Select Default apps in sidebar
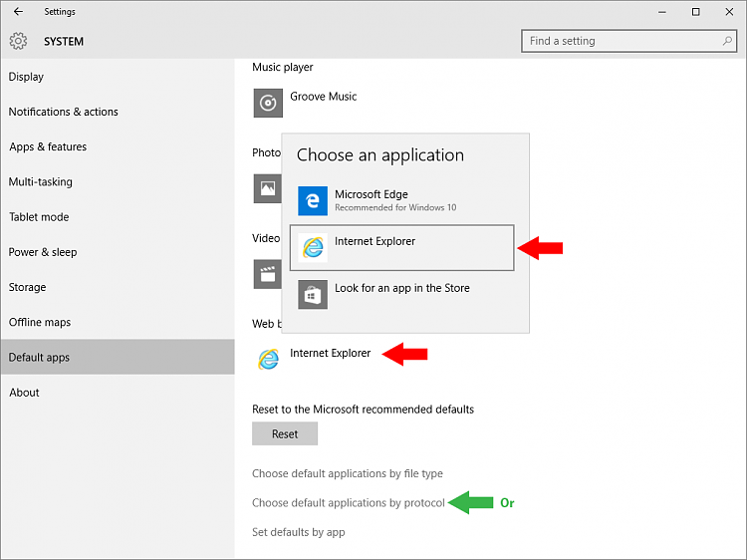747x560 pixels. pos(118,357)
